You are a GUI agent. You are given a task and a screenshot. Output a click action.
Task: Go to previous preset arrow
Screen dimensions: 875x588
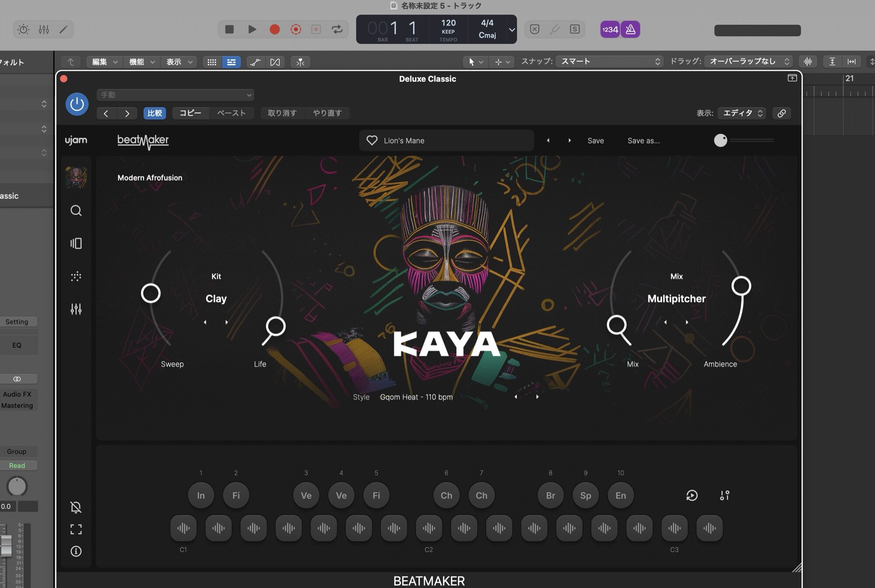click(x=548, y=140)
